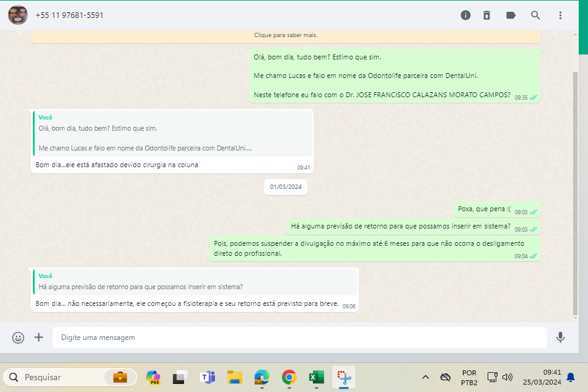Image resolution: width=588 pixels, height=392 pixels.
Task: Click the 01/03/2024 date chip
Action: point(286,187)
